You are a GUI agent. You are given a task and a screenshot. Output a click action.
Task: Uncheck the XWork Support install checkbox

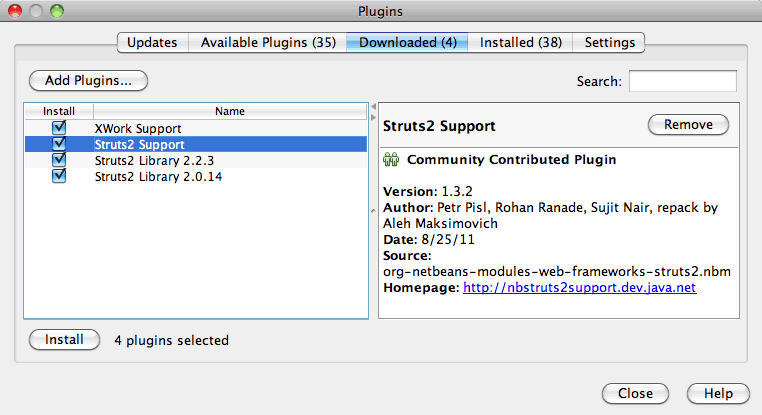coord(59,128)
